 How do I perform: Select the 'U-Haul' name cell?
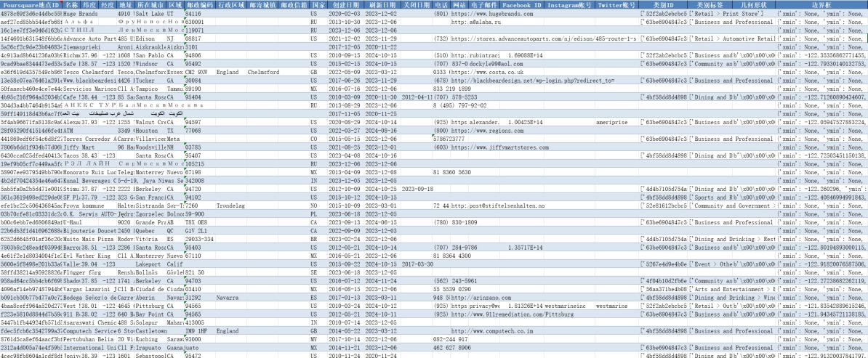click(73, 222)
